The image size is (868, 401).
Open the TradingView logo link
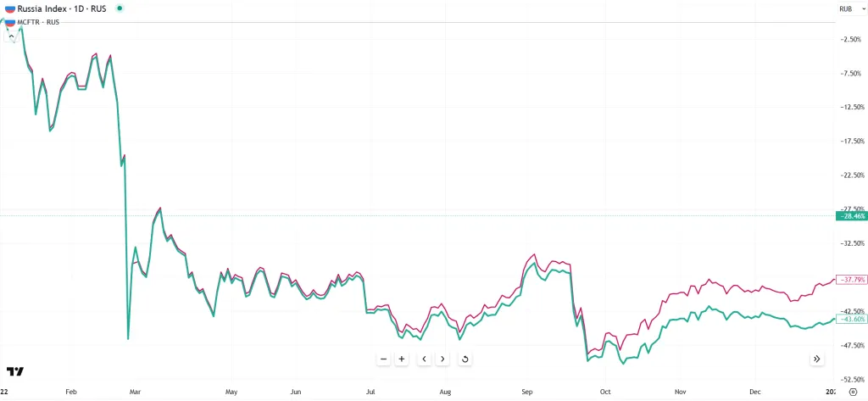click(15, 371)
